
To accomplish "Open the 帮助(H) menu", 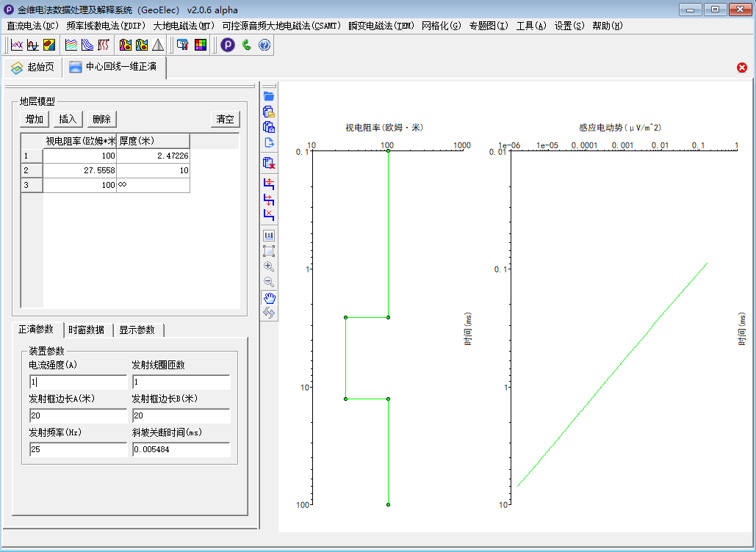I will (607, 26).
